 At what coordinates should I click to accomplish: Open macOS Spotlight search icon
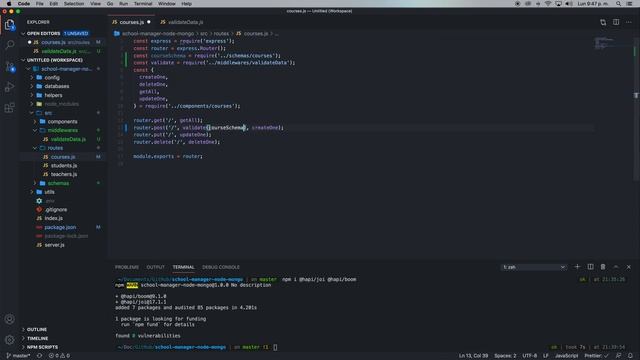click(x=618, y=4)
